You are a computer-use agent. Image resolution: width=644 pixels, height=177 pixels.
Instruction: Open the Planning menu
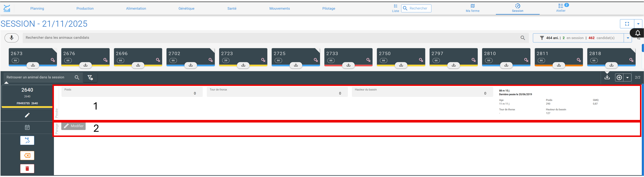pos(37,8)
